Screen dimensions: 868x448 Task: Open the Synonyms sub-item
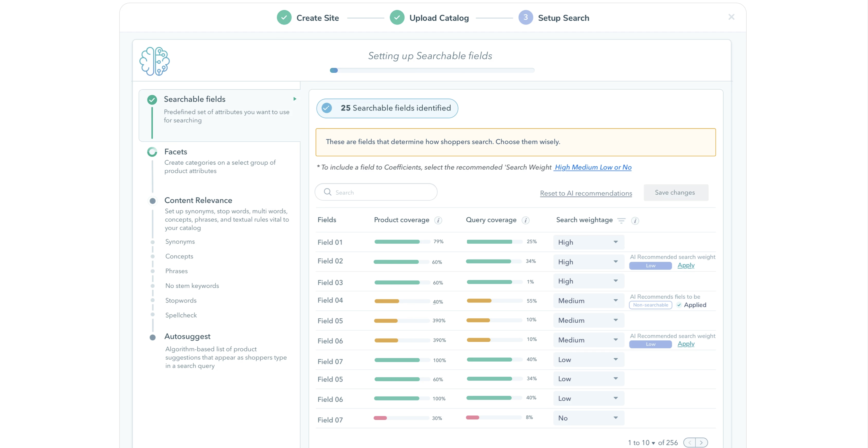point(180,241)
